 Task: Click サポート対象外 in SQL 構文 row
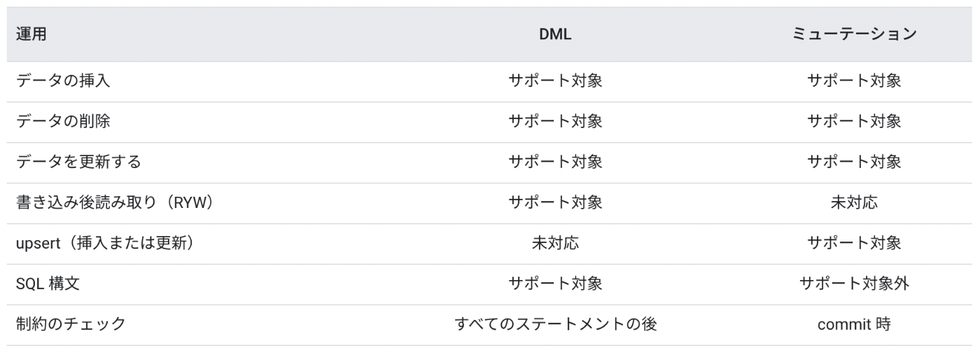pyautogui.click(x=854, y=284)
